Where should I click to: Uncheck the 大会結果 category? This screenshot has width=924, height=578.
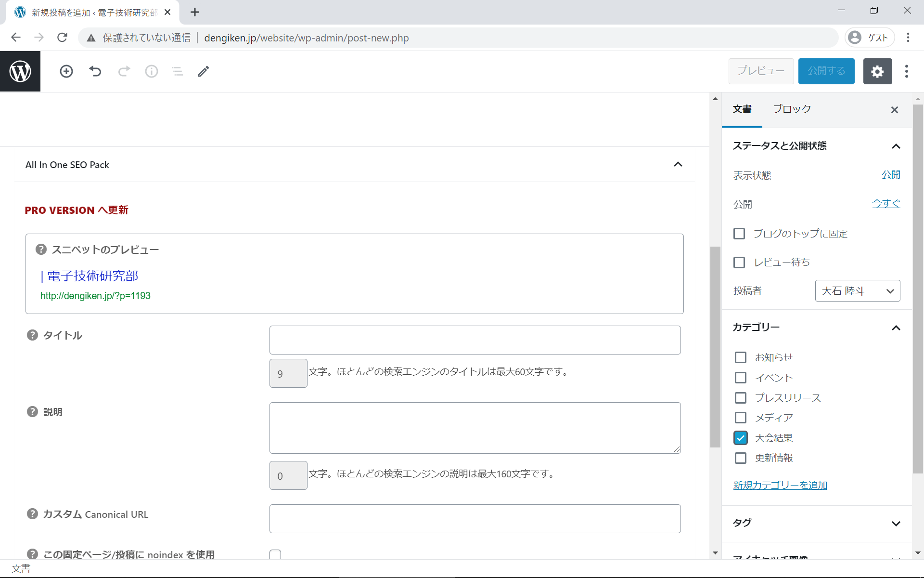[x=741, y=438]
